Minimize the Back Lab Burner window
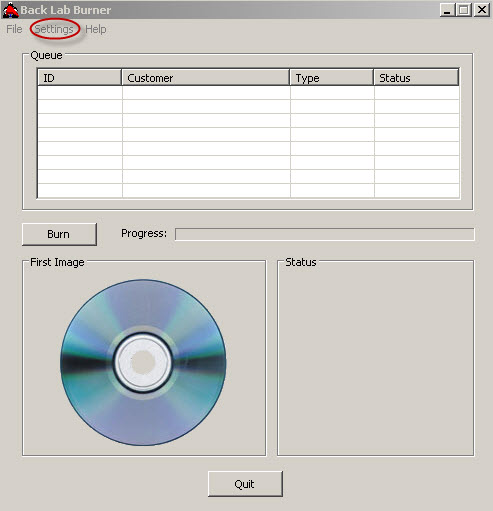This screenshot has width=493, height=511. click(447, 10)
